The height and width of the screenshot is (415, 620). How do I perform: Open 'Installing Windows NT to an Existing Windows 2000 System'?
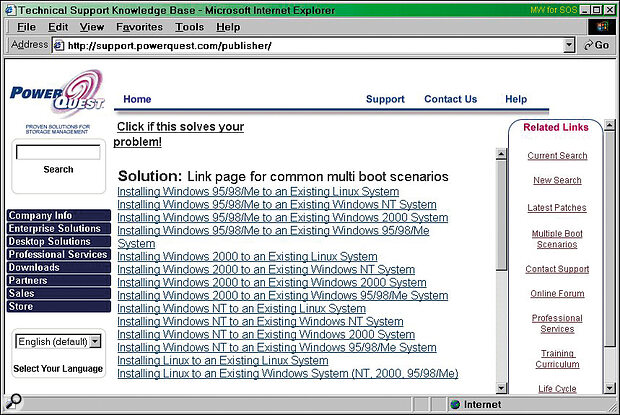266,335
